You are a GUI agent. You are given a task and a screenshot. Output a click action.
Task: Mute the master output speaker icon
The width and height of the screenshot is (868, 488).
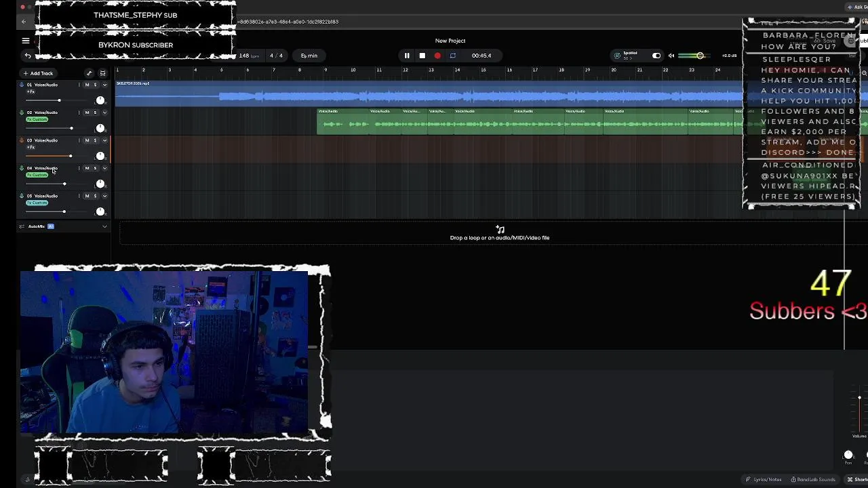pos(671,56)
